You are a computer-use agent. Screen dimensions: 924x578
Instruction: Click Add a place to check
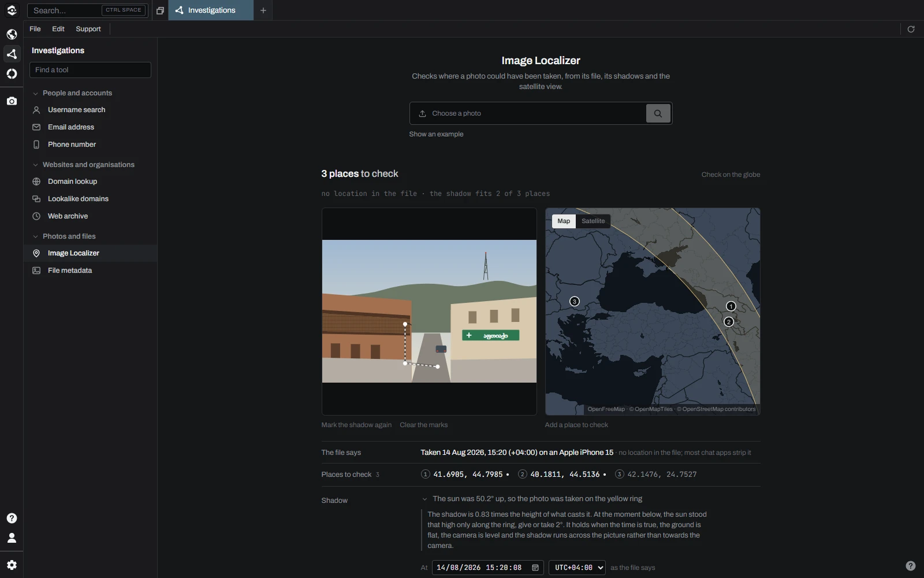(576, 425)
